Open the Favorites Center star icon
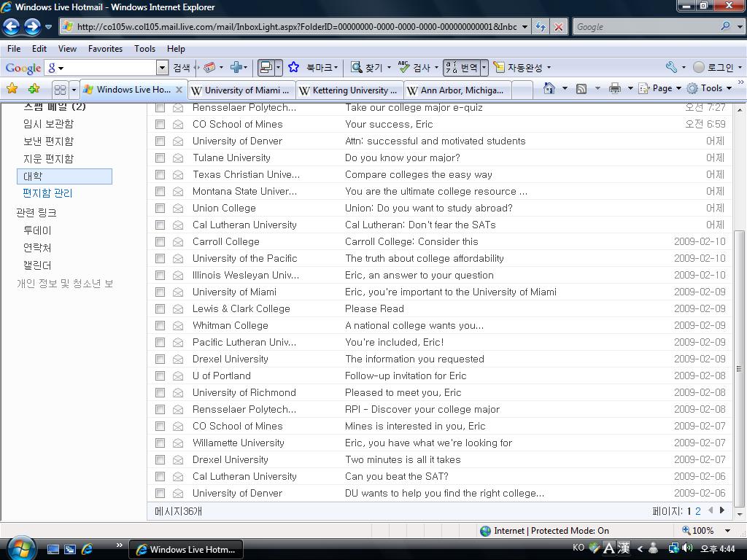 (x=12, y=89)
